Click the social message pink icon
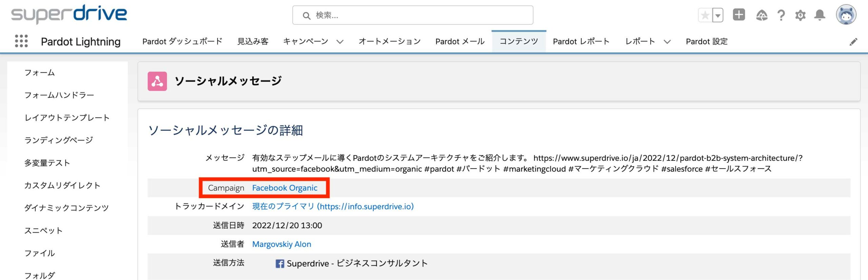The width and height of the screenshot is (868, 280). [157, 81]
